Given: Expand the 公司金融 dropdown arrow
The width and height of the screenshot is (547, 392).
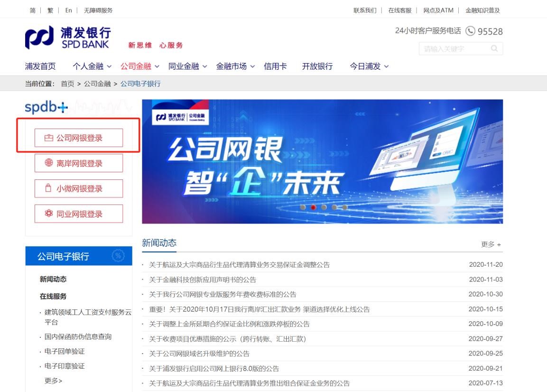Looking at the screenshot, I should click(x=157, y=66).
